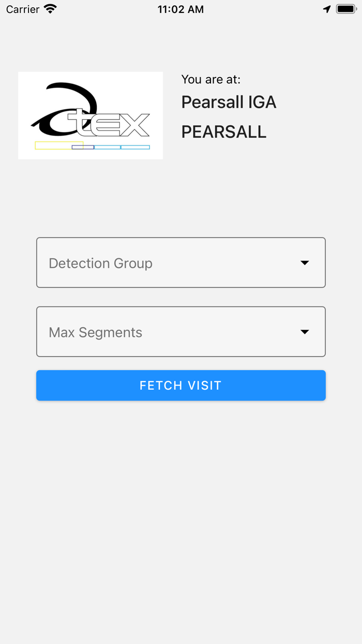This screenshot has height=644, width=362.
Task: Select the PEARSALL location label
Action: pyautogui.click(x=223, y=131)
